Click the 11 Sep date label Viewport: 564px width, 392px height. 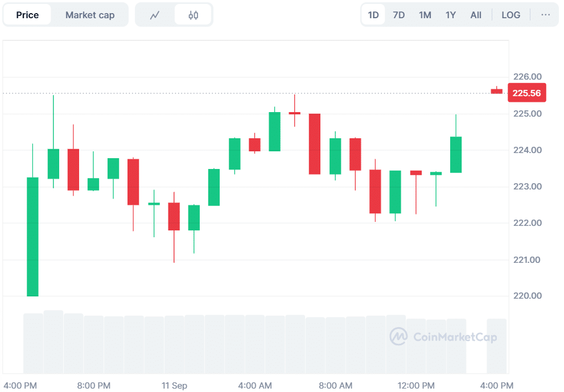click(x=174, y=385)
